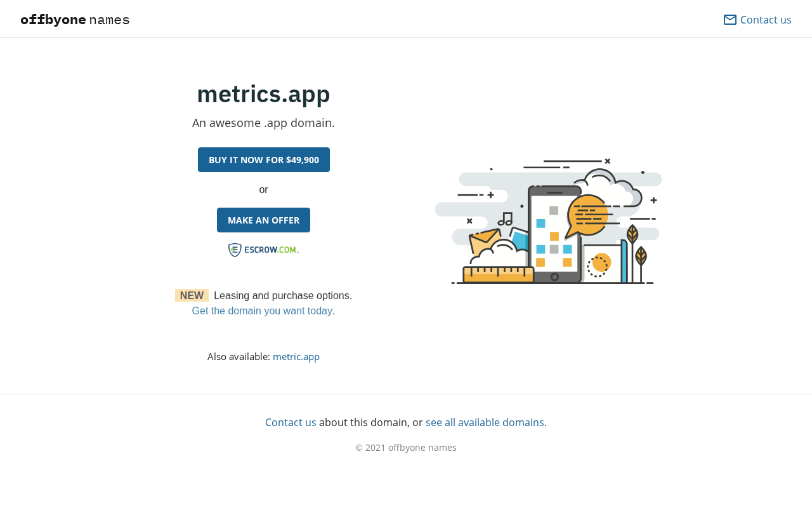Image resolution: width=812 pixels, height=508 pixels.
Task: Click the footer Contact us link
Action: coord(291,422)
